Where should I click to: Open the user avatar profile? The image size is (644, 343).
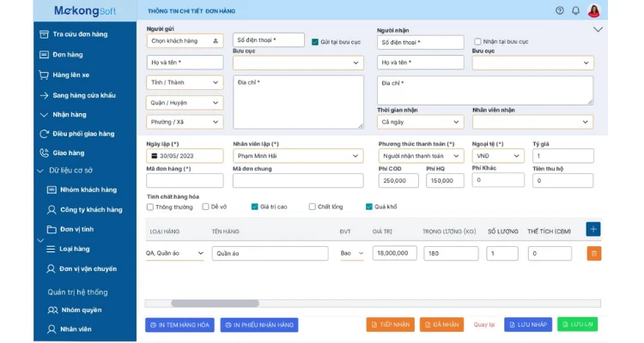594,10
